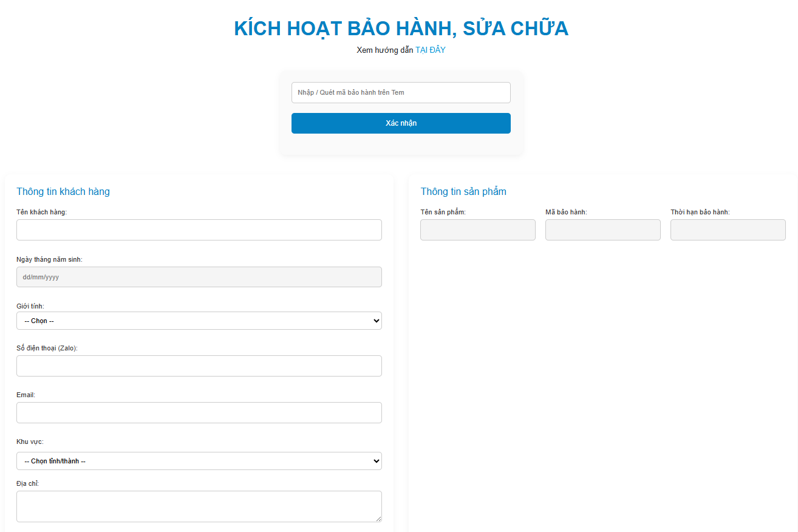Click the KÍCH HOẠT BẢO HÀNH, SỬA CHỮA title
798x532 pixels.
[x=401, y=29]
